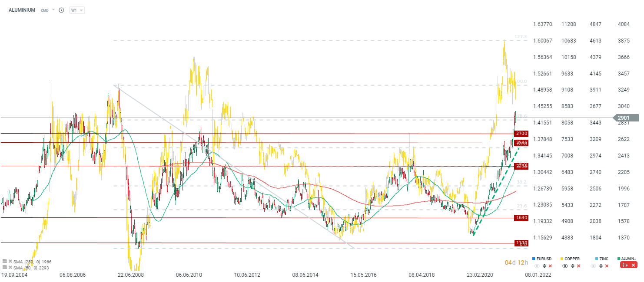
Task: Select the 1630 horizontal level label
Action: 521,218
